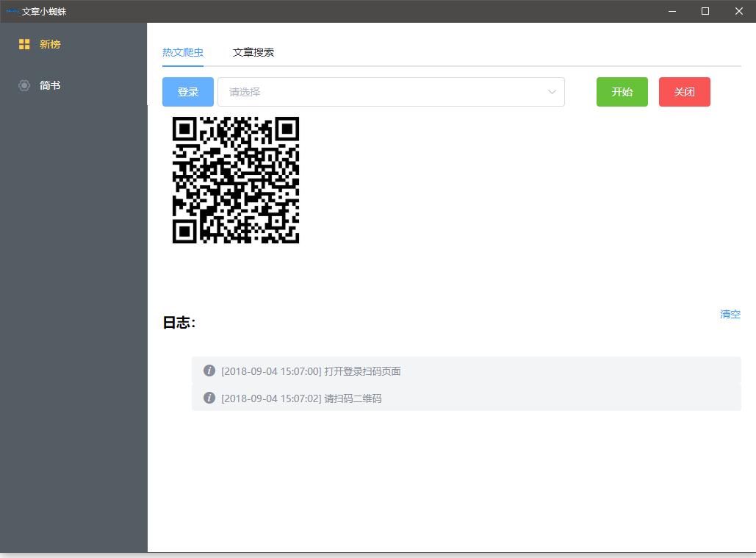756x558 pixels.
Task: Open the 简书 sidebar menu item
Action: (x=73, y=85)
